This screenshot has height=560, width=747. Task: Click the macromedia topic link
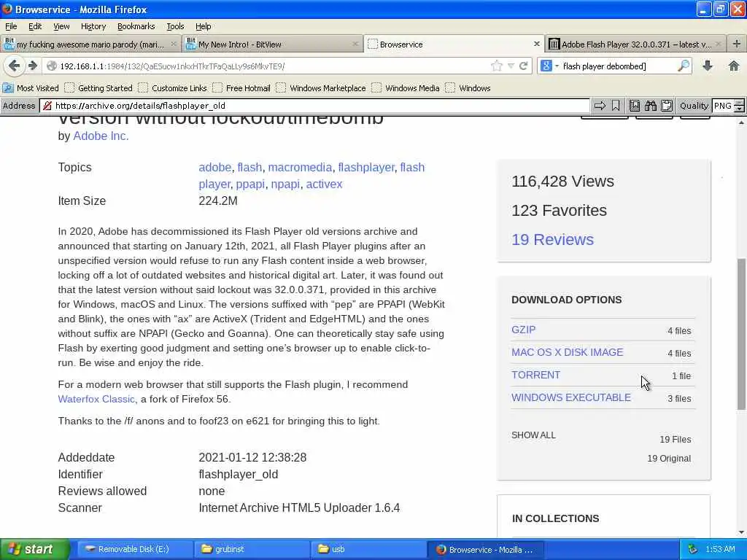[300, 167]
